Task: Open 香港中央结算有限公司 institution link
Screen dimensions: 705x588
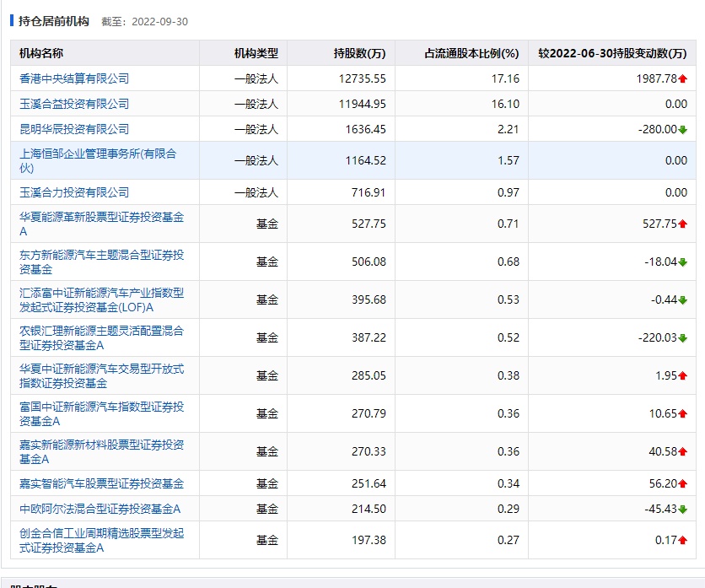Action: coord(74,78)
